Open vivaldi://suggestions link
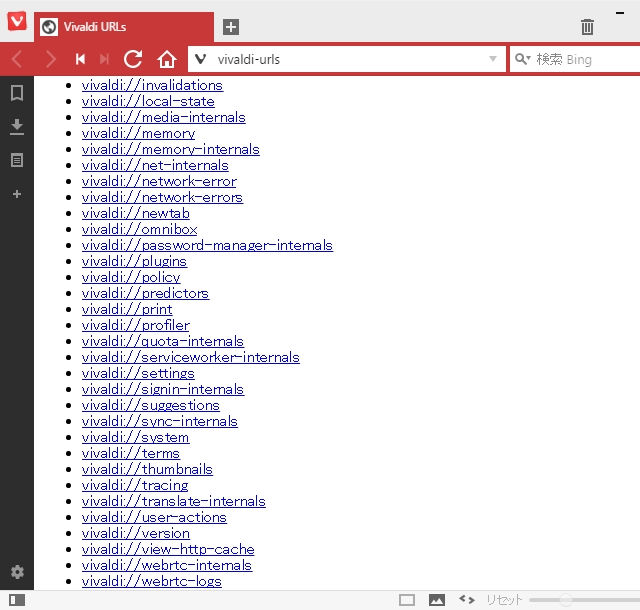Viewport: 640px width, 610px height. pyautogui.click(x=151, y=405)
